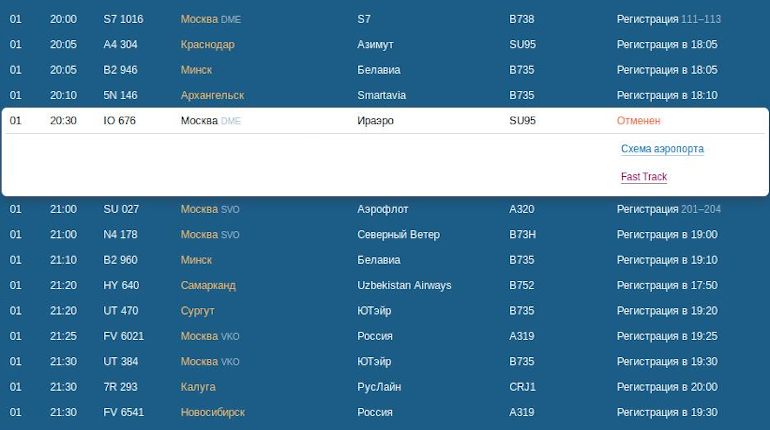This screenshot has width=770, height=430.
Task: Open the Схема аэропорта link
Action: point(662,149)
